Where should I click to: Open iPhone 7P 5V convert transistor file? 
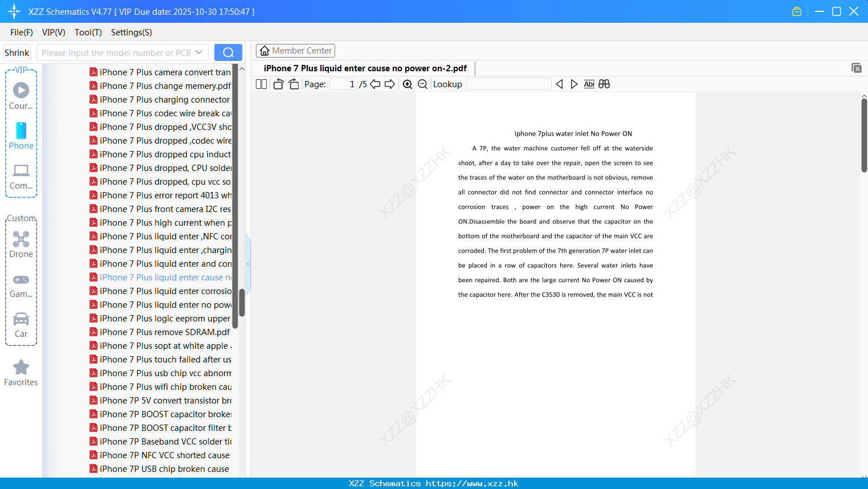[160, 401]
